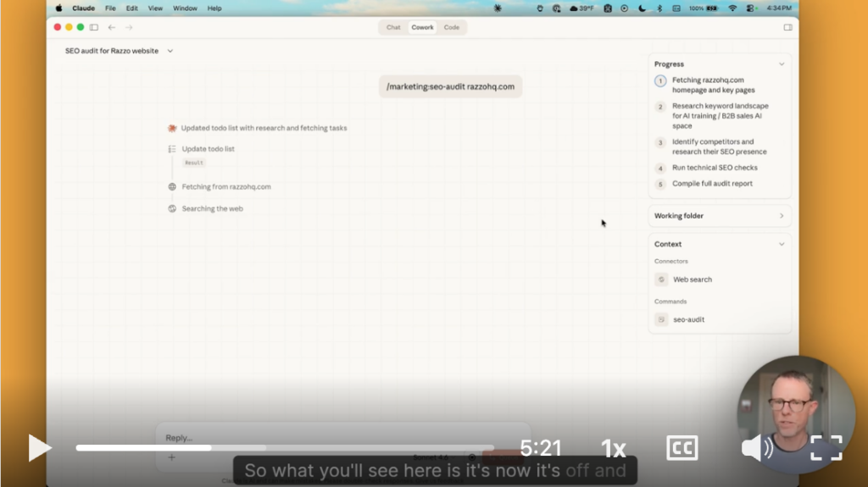Select progress step 3 circle
The width and height of the screenshot is (868, 487).
tap(660, 143)
